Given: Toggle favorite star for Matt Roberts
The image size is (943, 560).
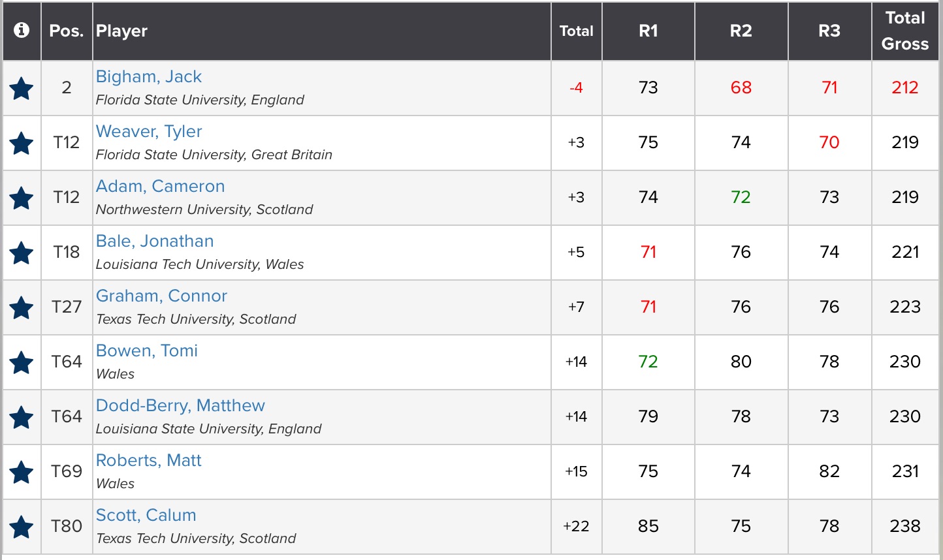Looking at the screenshot, I should coord(22,472).
